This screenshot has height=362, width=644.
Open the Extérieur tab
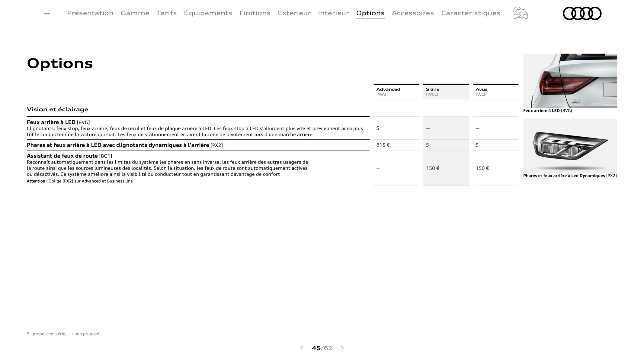point(294,13)
